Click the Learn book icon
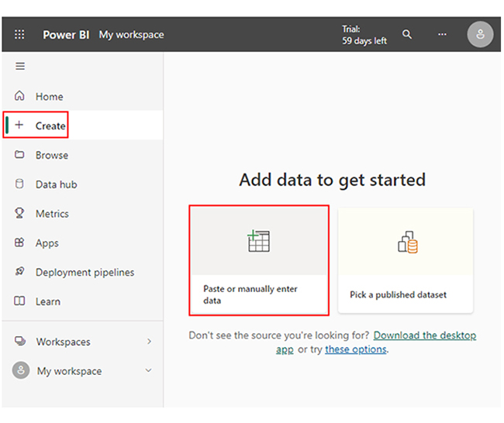The height and width of the screenshot is (423, 504). coord(20,301)
